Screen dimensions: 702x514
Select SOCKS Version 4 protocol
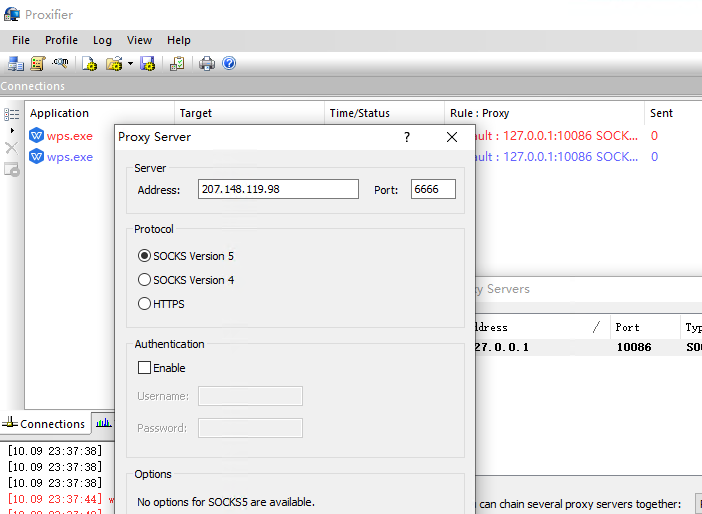(x=145, y=280)
